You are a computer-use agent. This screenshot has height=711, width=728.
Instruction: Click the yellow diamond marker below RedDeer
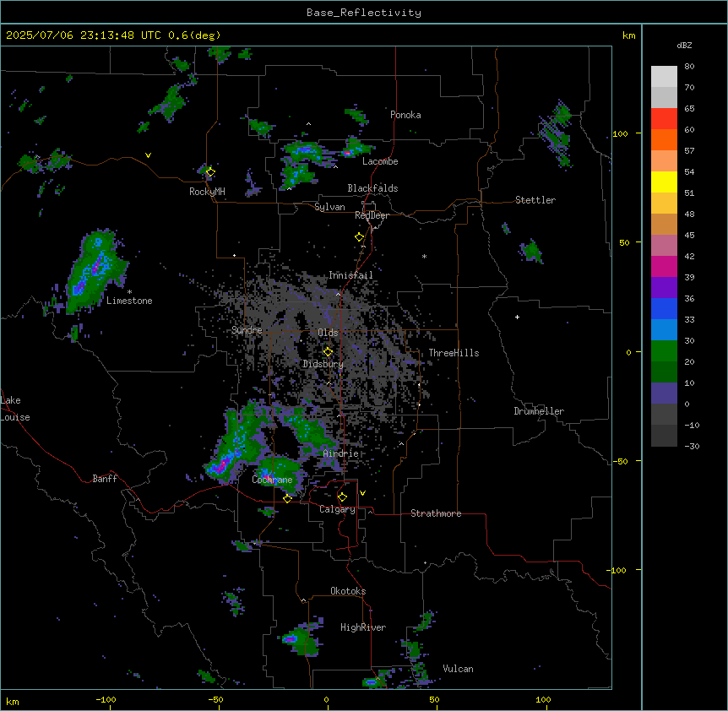pyautogui.click(x=359, y=237)
